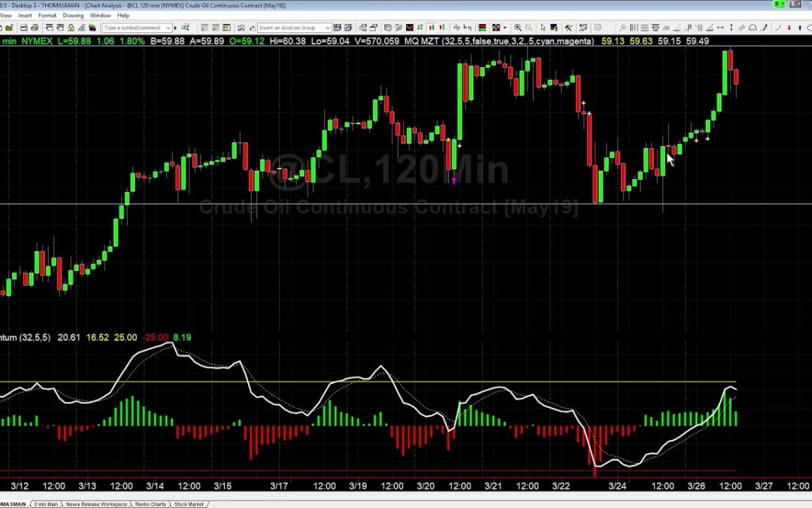Click the colored palette icon in toolbar
Viewport: 812px width, 508px height.
pos(92,28)
